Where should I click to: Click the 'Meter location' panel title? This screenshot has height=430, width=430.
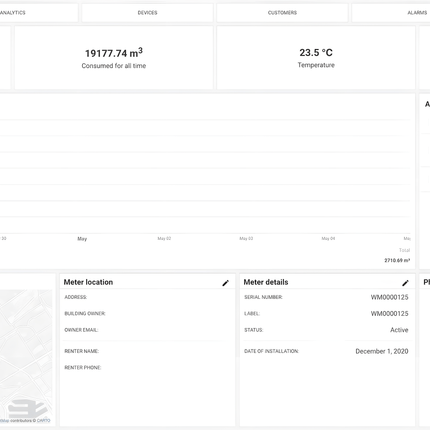(x=88, y=282)
